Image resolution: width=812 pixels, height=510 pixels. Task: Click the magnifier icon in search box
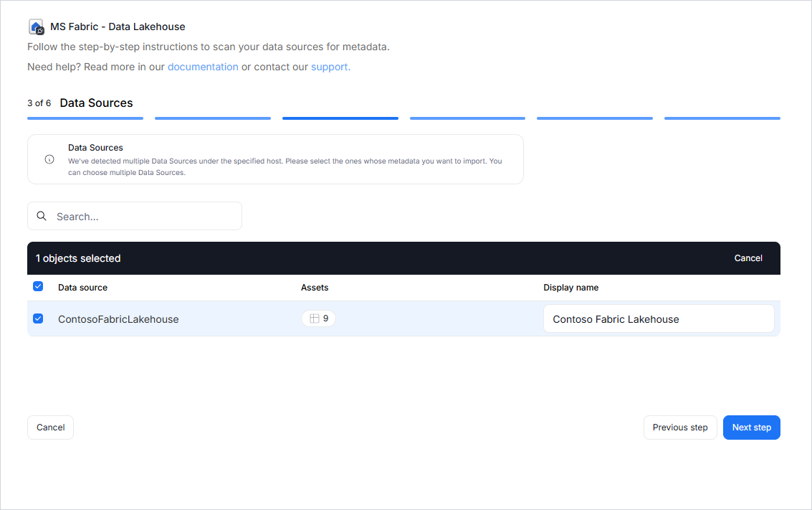(x=42, y=216)
